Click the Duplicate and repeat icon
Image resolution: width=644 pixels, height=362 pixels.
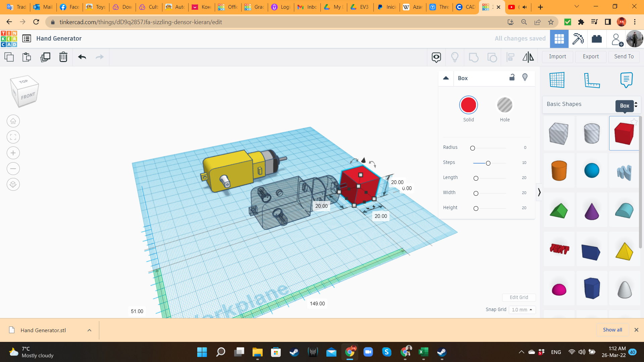click(x=45, y=57)
